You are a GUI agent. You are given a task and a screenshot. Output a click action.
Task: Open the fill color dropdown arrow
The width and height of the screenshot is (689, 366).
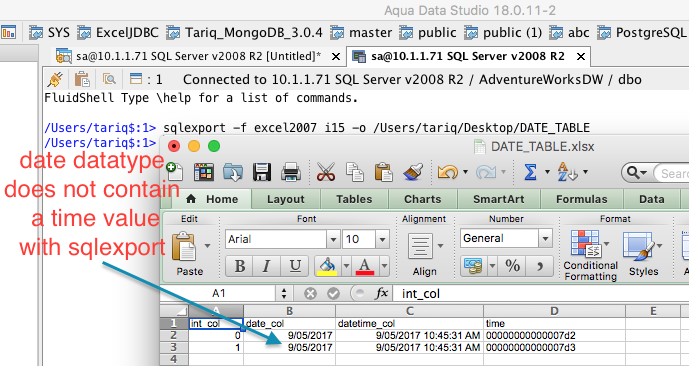[x=346, y=266]
